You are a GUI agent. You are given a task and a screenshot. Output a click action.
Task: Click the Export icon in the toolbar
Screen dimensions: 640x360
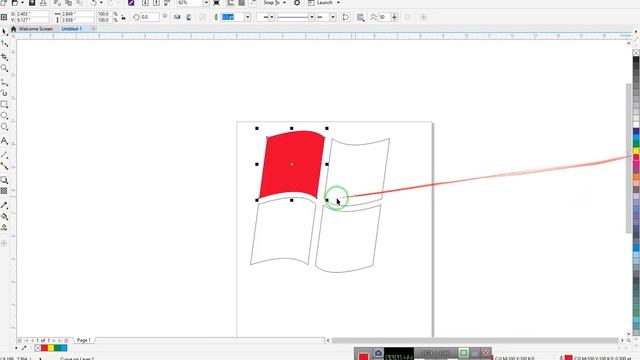coord(156,2)
